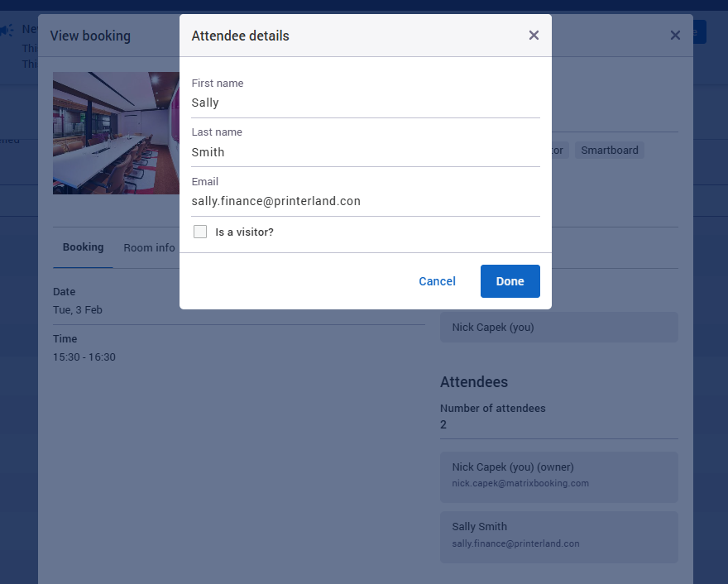Open attendee card for Nick Capek (owner)
This screenshot has height=584, width=728.
click(x=558, y=476)
